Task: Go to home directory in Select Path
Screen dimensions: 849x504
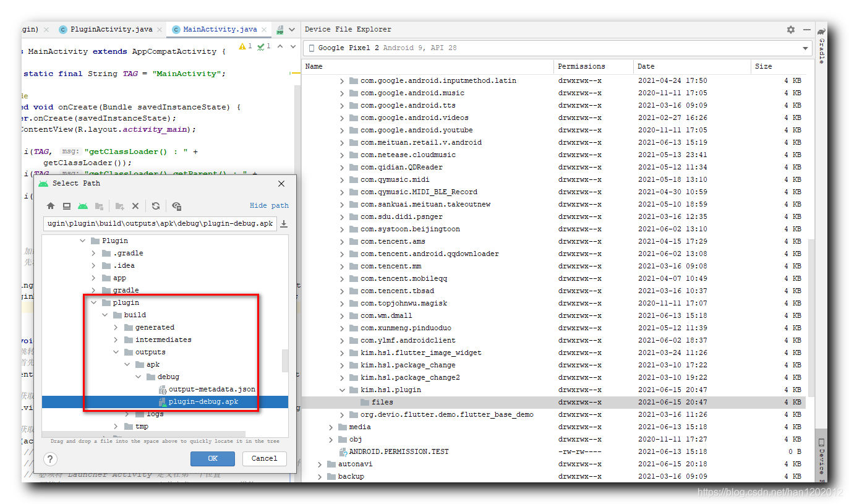Action: coord(51,206)
